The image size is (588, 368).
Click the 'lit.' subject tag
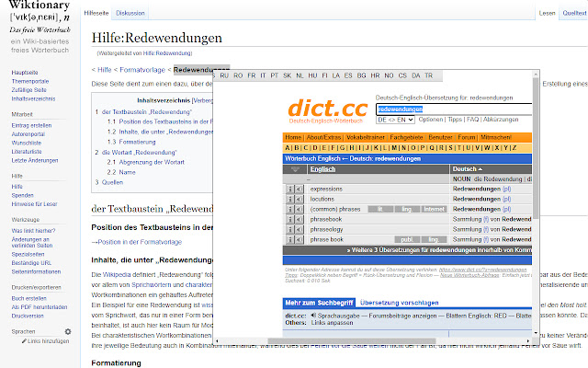point(380,209)
